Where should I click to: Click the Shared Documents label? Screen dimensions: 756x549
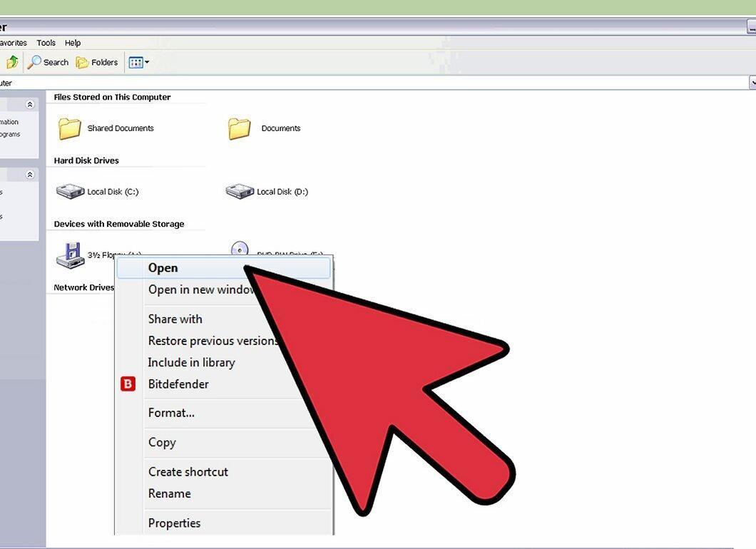(x=121, y=128)
